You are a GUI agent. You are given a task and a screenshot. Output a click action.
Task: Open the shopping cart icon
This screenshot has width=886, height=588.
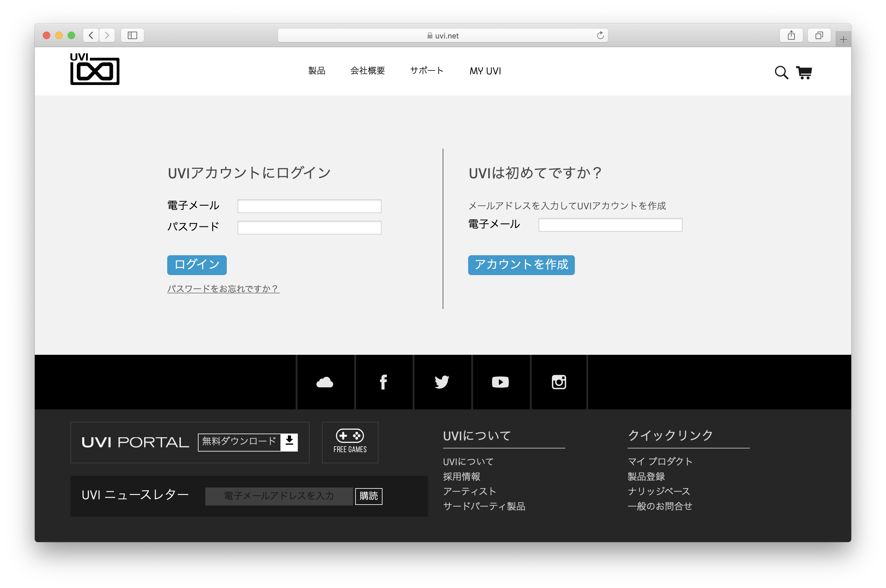(x=804, y=73)
